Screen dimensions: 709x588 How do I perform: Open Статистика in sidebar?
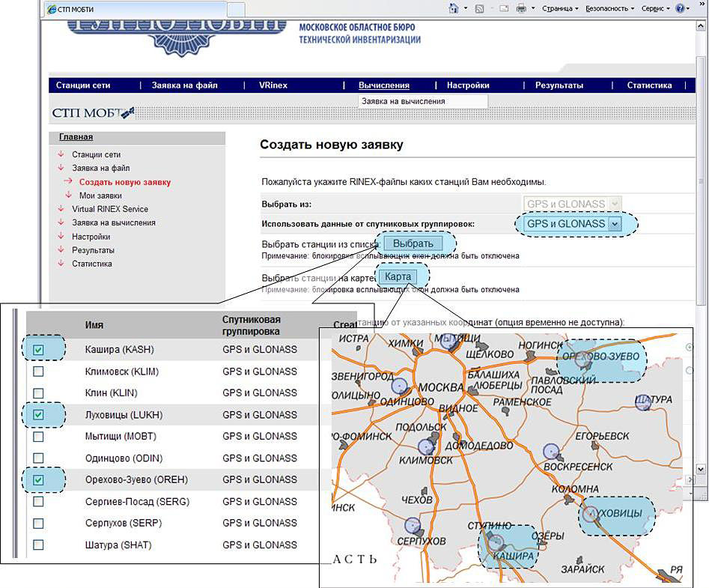click(92, 264)
